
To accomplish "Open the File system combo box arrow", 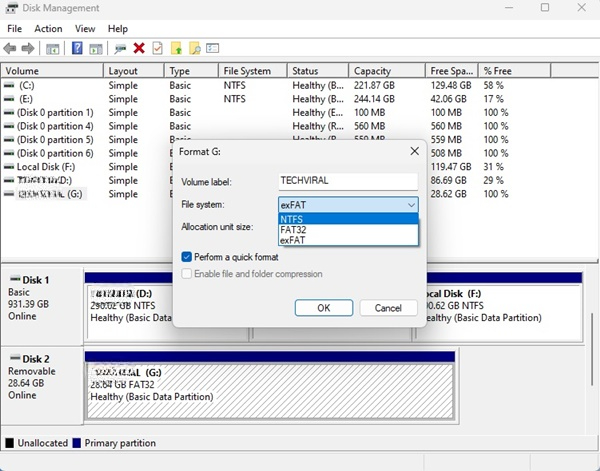I will (411, 205).
